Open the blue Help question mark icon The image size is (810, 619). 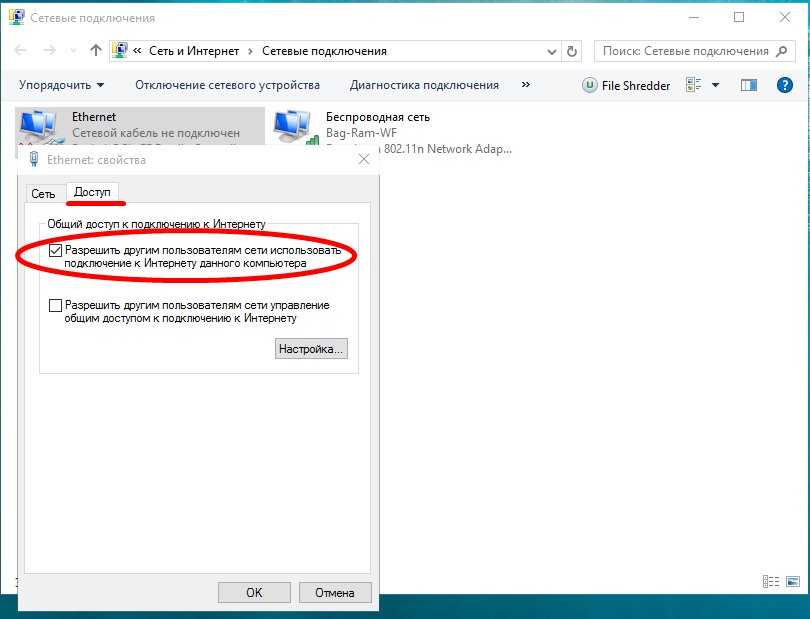point(784,85)
